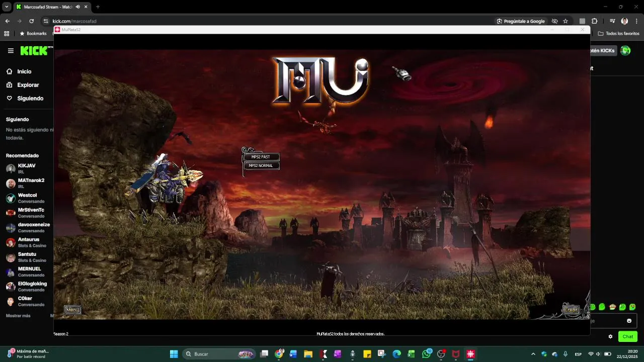Image resolution: width=644 pixels, height=362 pixels.
Task: Open OneNote from taskbar
Action: (x=338, y=354)
